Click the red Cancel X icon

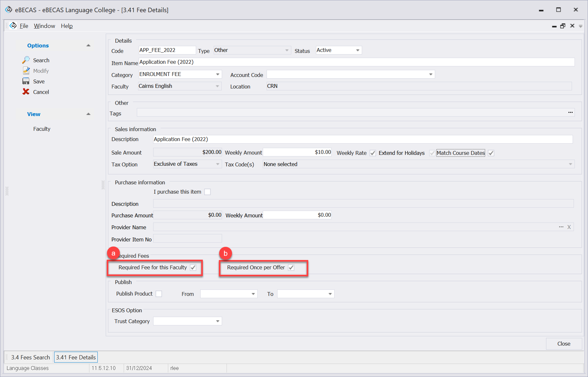[x=26, y=92]
